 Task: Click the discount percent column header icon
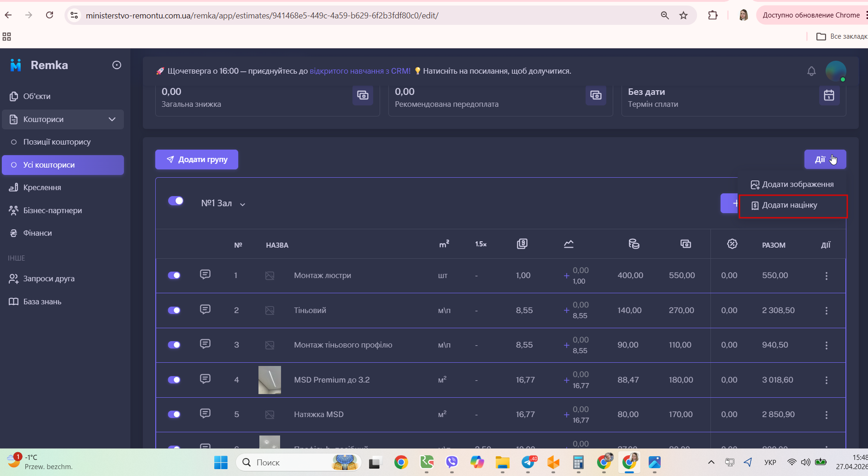pos(732,244)
